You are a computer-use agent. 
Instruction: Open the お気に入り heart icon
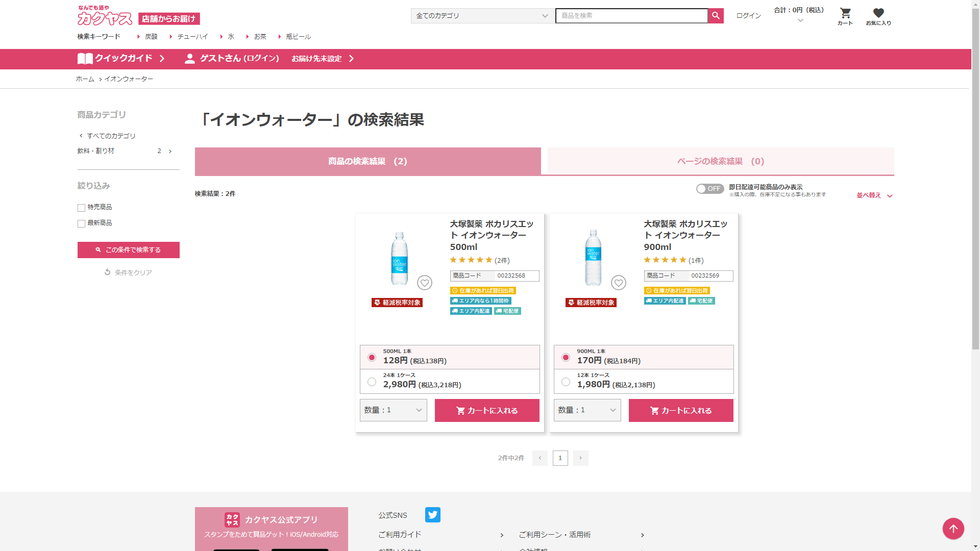878,13
